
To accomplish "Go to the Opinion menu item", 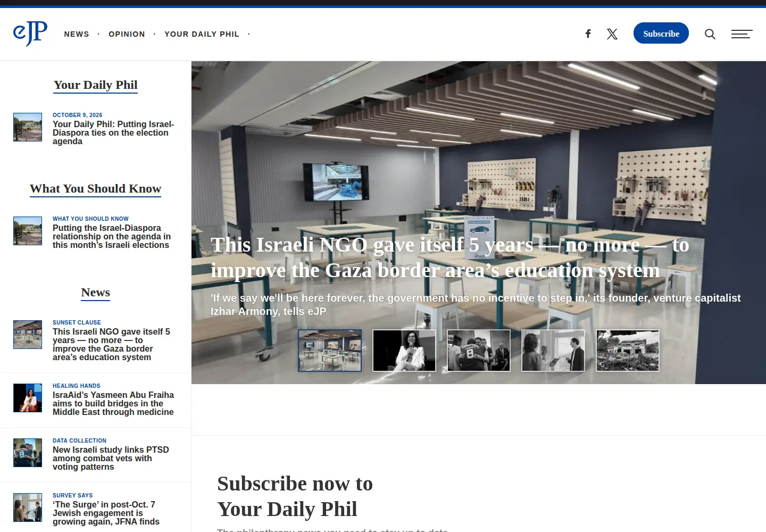I will click(127, 34).
